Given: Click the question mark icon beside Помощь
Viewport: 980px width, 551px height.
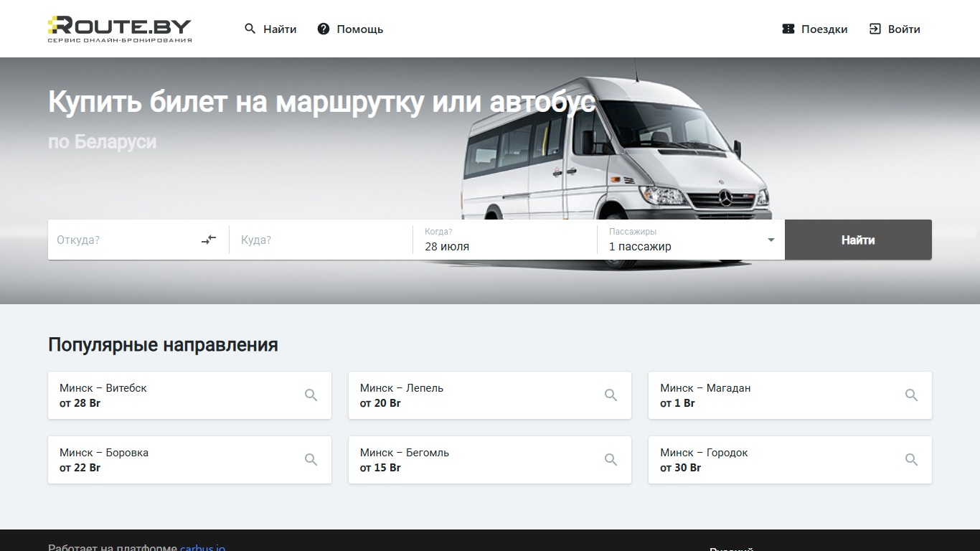Looking at the screenshot, I should point(324,29).
